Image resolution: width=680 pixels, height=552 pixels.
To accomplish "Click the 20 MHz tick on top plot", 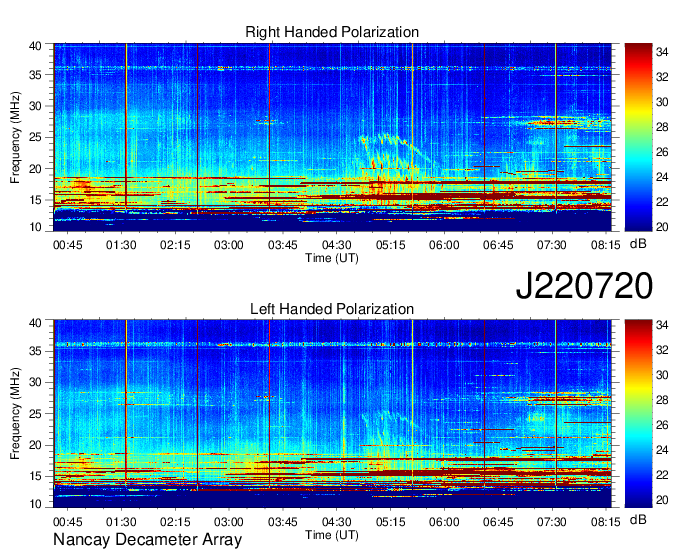I will pyautogui.click(x=35, y=169).
